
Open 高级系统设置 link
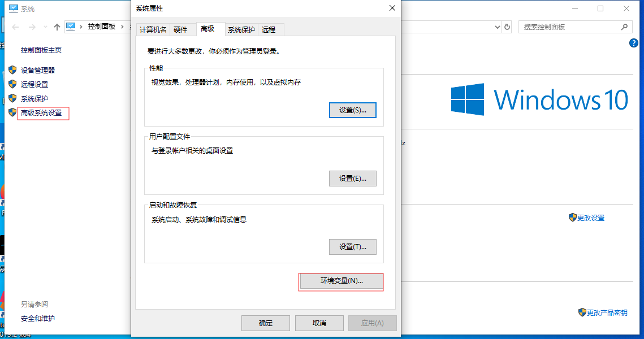tap(41, 113)
